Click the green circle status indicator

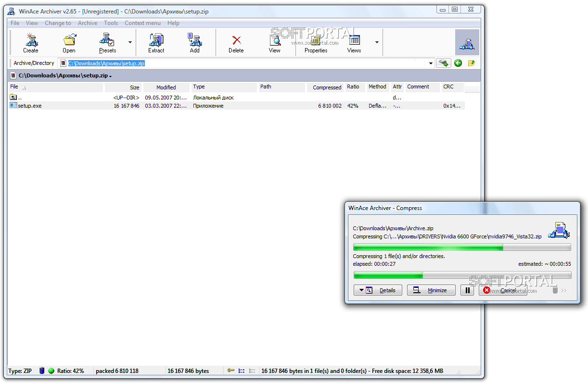click(x=51, y=371)
